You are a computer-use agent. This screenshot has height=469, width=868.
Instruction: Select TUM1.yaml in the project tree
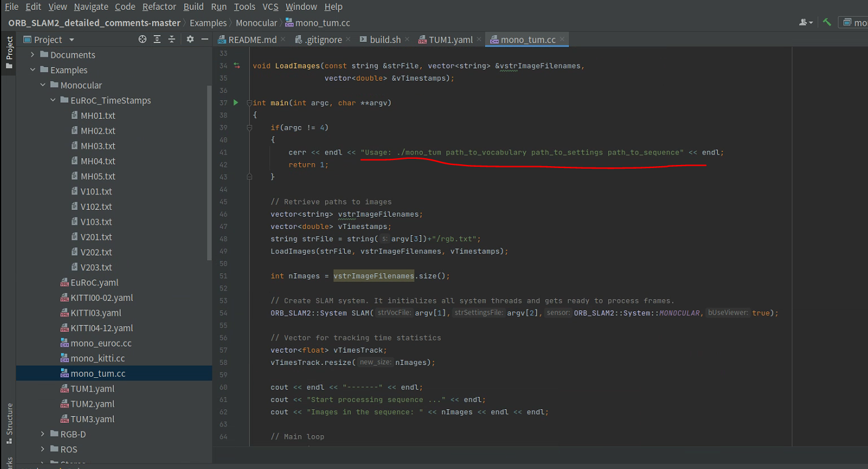click(x=87, y=389)
